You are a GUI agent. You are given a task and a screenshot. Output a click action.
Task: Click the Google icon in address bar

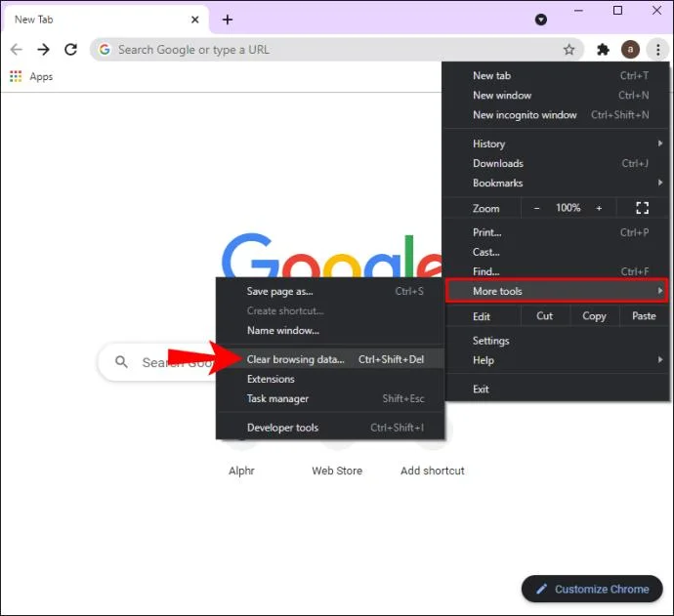pos(105,50)
